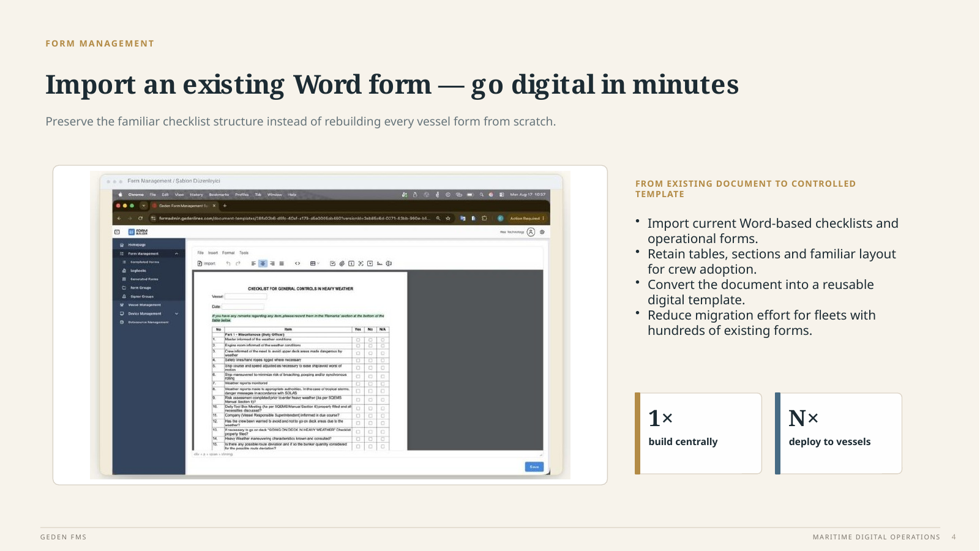Insert a checkbox field via toolbar icon
The width and height of the screenshot is (980, 551).
(332, 264)
